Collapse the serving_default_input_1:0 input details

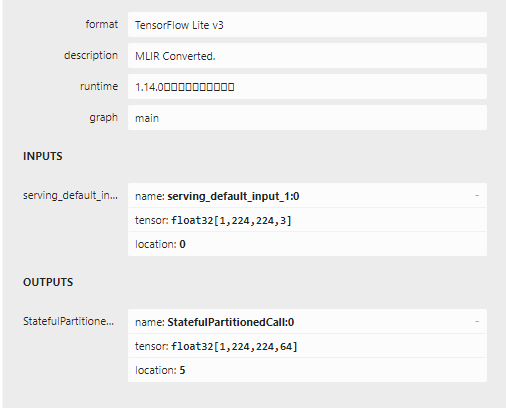coord(477,196)
